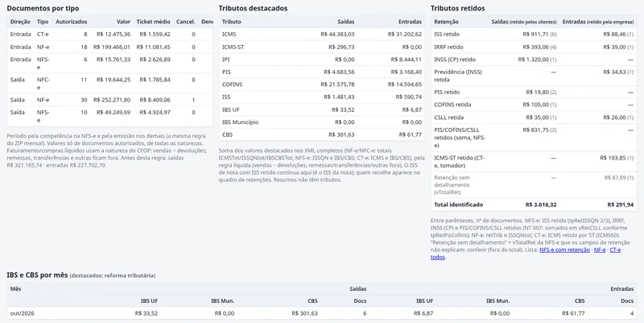Select ISS entradas value 'R$ 590,74'

(409, 97)
